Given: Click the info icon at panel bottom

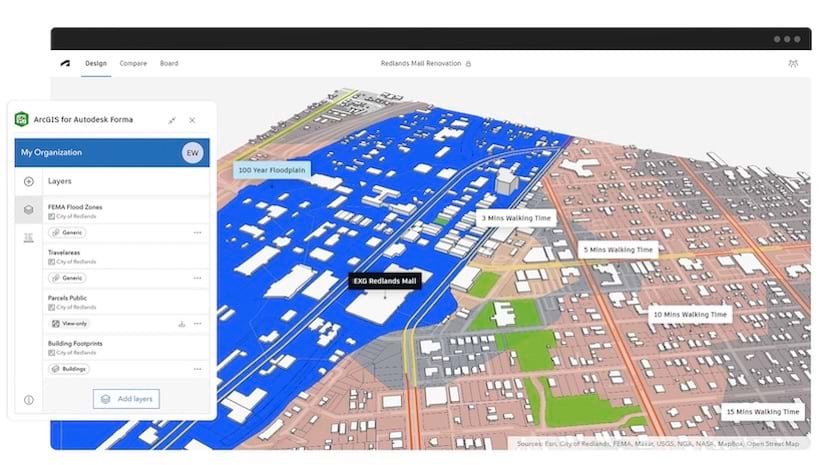Looking at the screenshot, I should [x=29, y=400].
